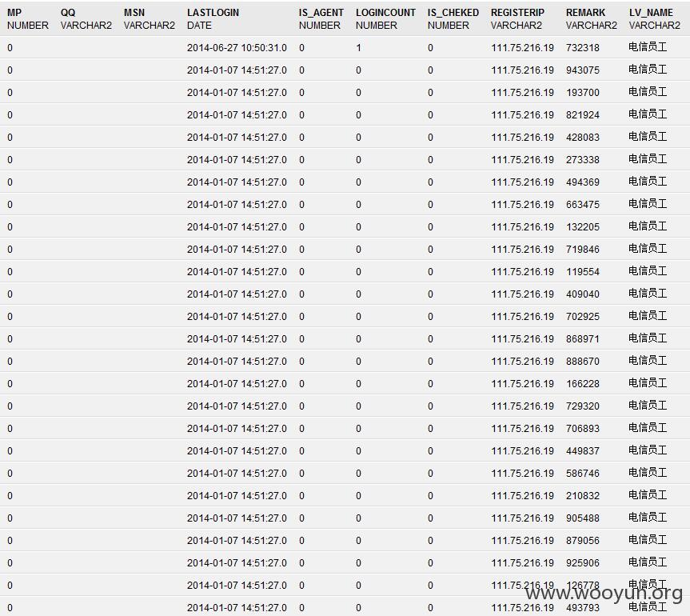This screenshot has width=690, height=616.
Task: Select remark value 449837
Action: 583,451
